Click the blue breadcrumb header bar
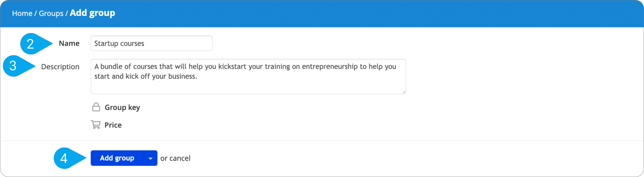Viewport: 644px width, 177px height. pyautogui.click(x=322, y=14)
